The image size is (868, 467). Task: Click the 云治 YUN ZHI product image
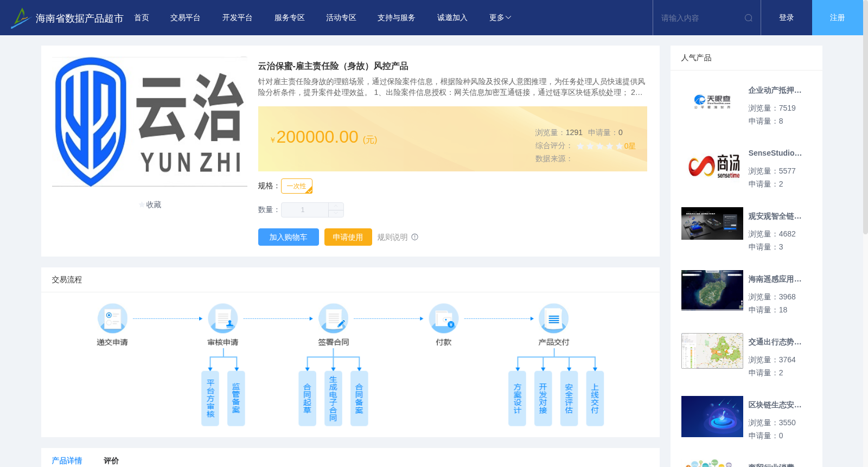[x=150, y=121]
